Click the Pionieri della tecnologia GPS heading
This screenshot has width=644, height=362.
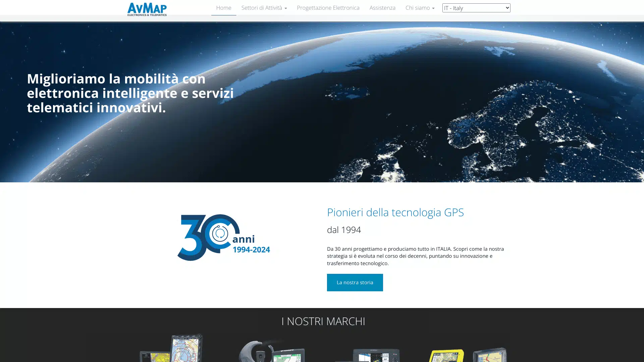(x=395, y=212)
